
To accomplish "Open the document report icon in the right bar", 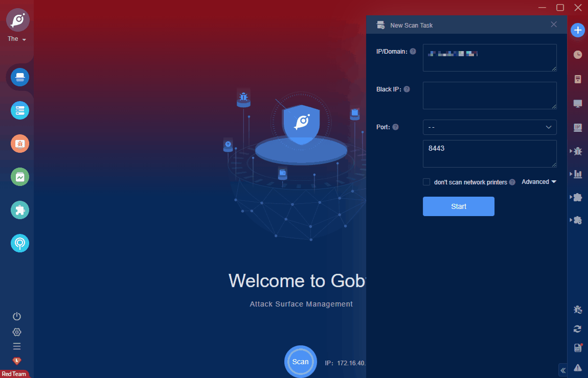I will coord(577,79).
